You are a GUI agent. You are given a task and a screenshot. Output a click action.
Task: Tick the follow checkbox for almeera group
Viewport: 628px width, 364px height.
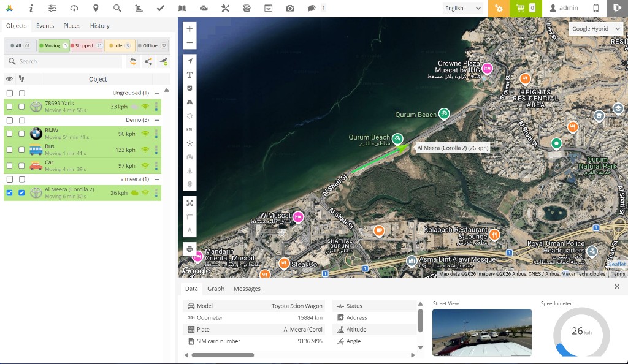21,179
